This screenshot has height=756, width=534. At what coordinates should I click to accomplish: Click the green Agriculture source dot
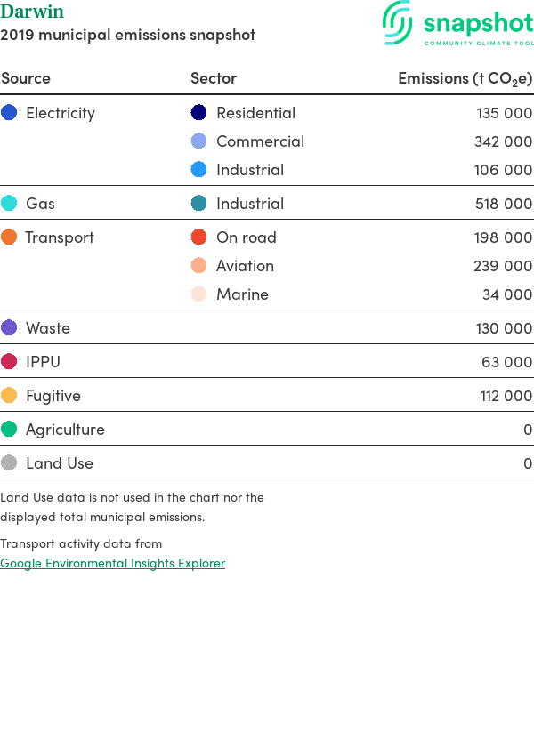tap(9, 429)
